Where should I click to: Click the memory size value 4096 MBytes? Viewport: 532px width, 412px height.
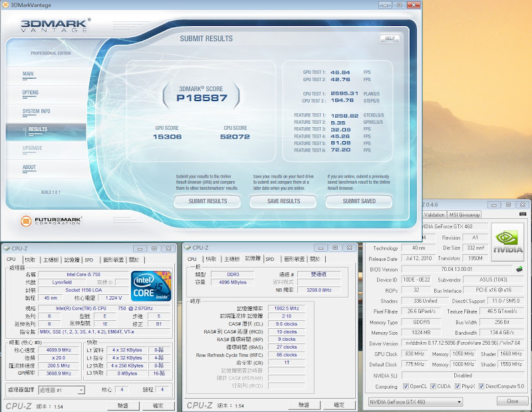(x=232, y=282)
